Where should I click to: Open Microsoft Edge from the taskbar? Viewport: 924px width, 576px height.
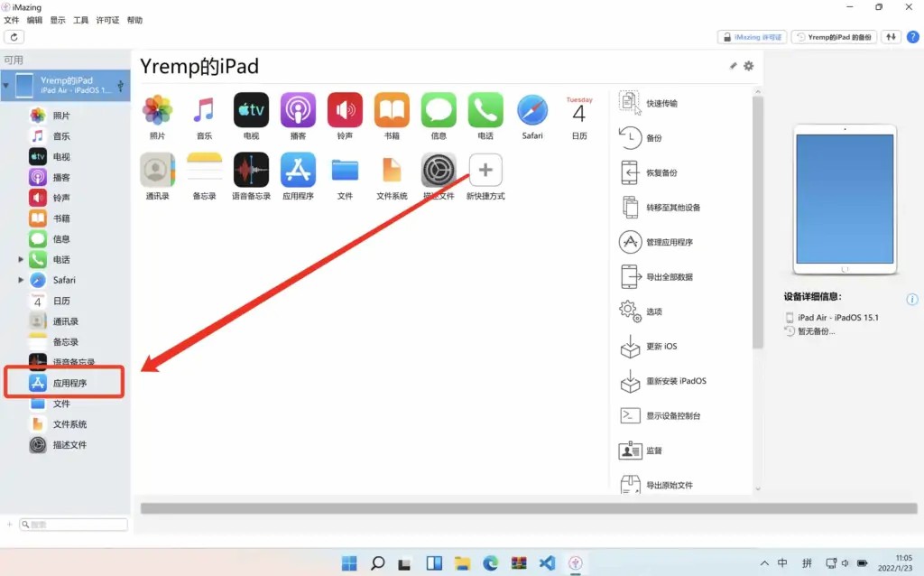click(x=490, y=563)
